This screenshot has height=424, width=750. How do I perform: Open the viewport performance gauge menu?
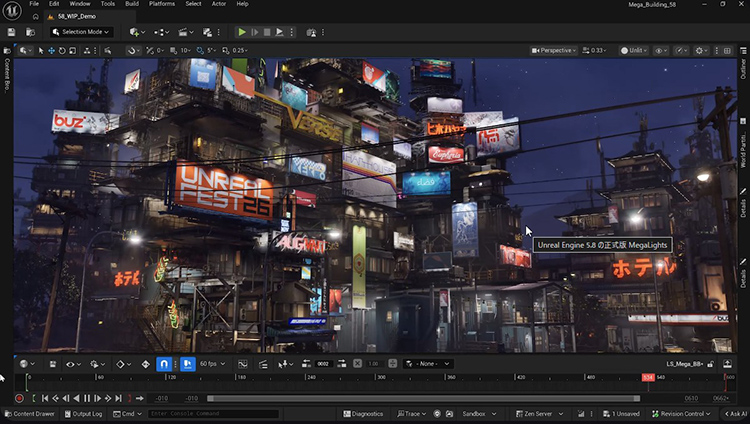(681, 50)
